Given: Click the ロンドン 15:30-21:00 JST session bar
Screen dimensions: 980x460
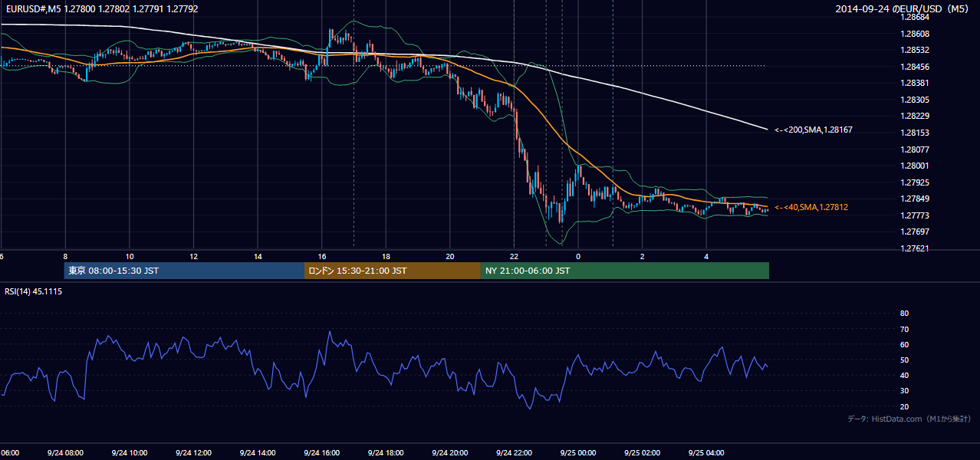Looking at the screenshot, I should [x=393, y=271].
